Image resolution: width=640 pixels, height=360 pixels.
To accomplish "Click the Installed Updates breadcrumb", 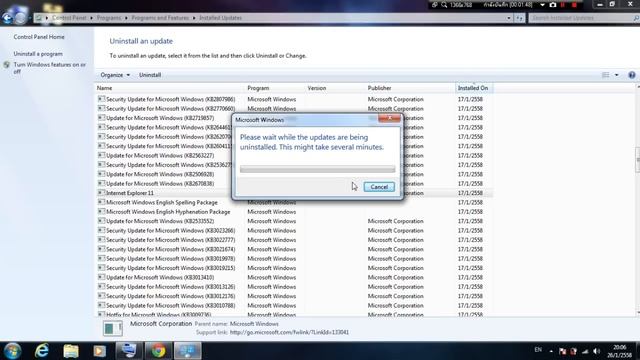I will point(220,18).
